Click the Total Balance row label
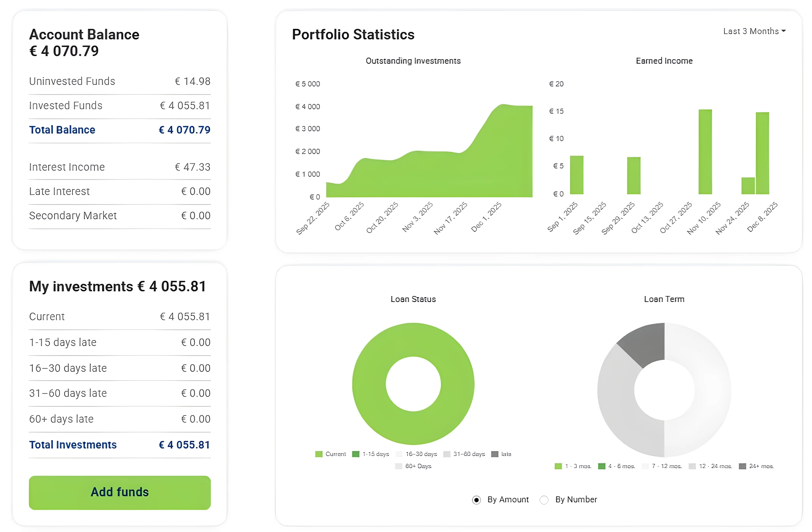The height and width of the screenshot is (532, 812). [62, 130]
